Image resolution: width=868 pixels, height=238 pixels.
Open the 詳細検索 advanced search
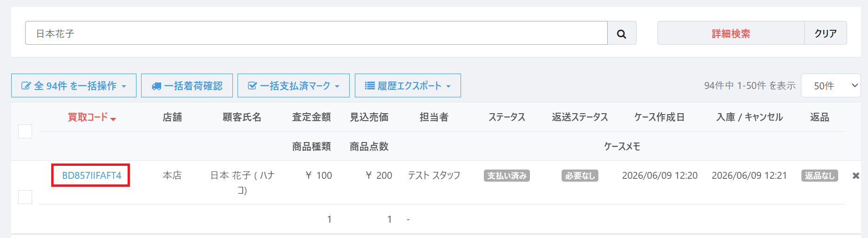pos(731,34)
